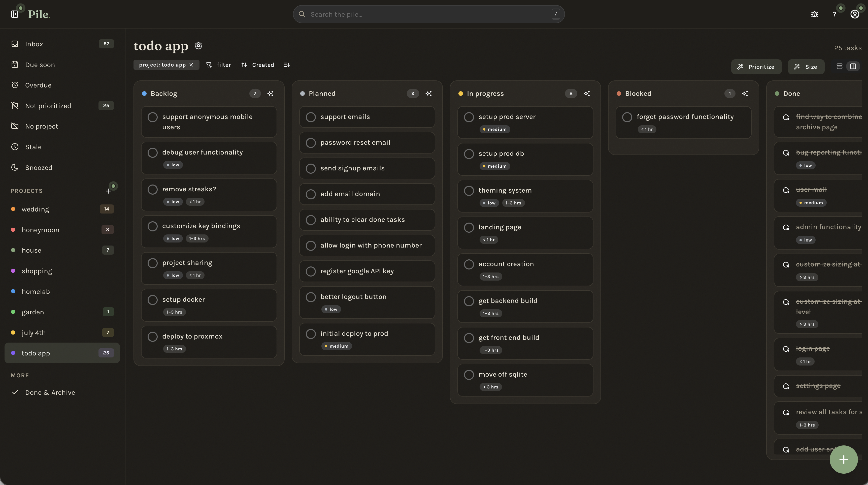
Task: Open the Overdue view
Action: 62,85
